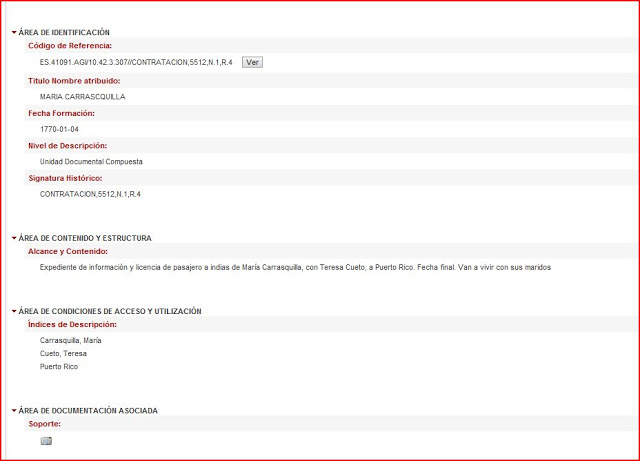Click the Alcance y Contenido label

click(x=68, y=251)
